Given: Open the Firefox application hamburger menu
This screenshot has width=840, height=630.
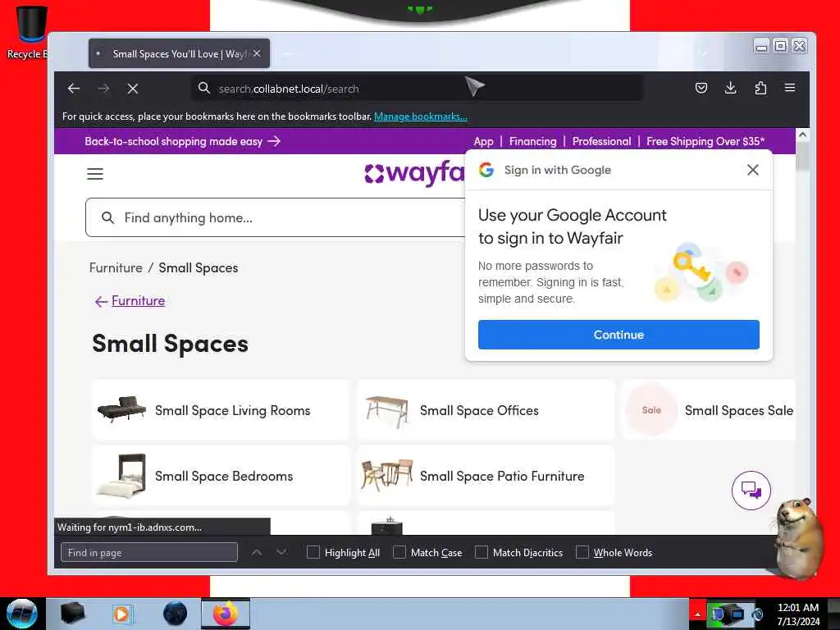Looking at the screenshot, I should point(790,88).
